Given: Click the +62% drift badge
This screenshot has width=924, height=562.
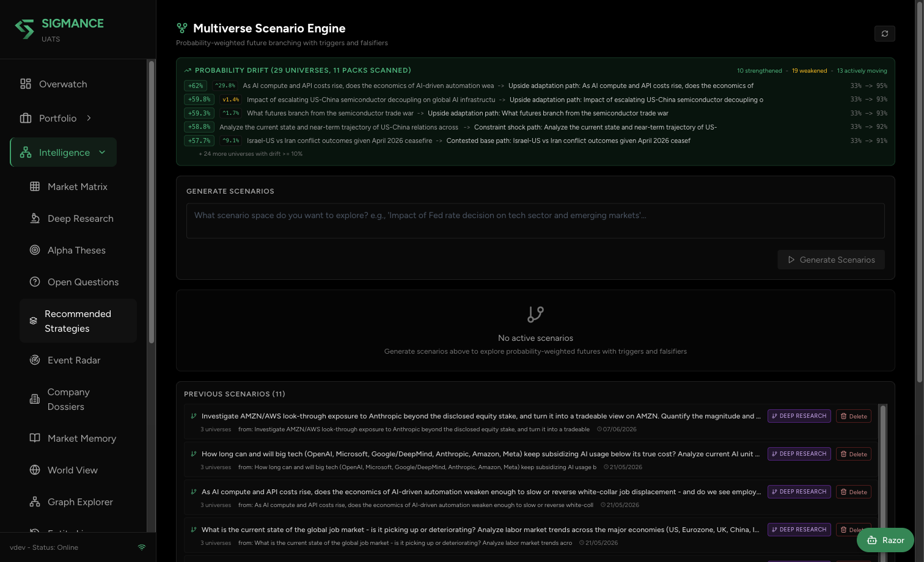Looking at the screenshot, I should pyautogui.click(x=196, y=86).
